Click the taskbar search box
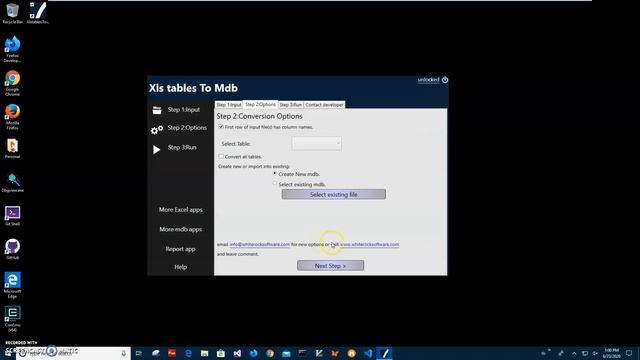640x360 pixels. [x=73, y=353]
